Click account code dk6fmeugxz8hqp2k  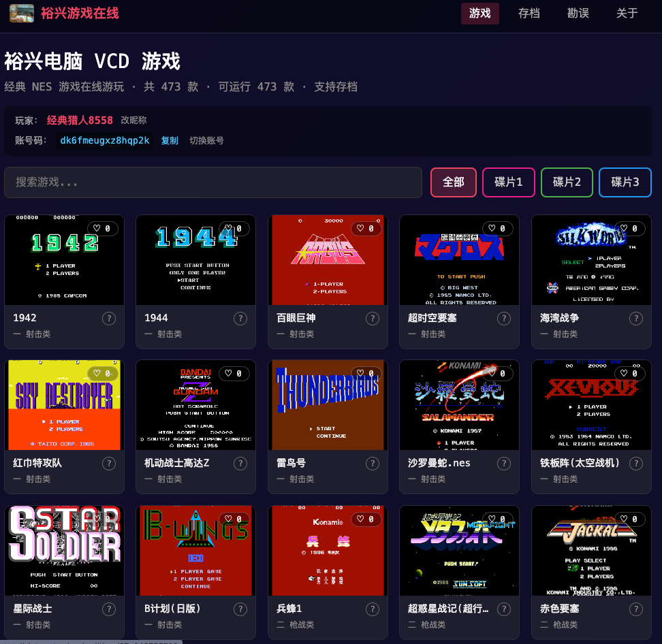coord(105,140)
